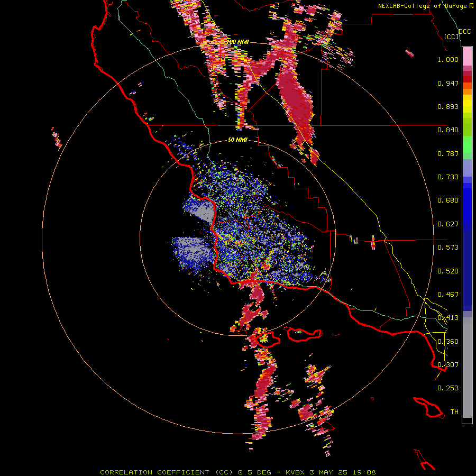Click the 0.360 scale value

448,342
